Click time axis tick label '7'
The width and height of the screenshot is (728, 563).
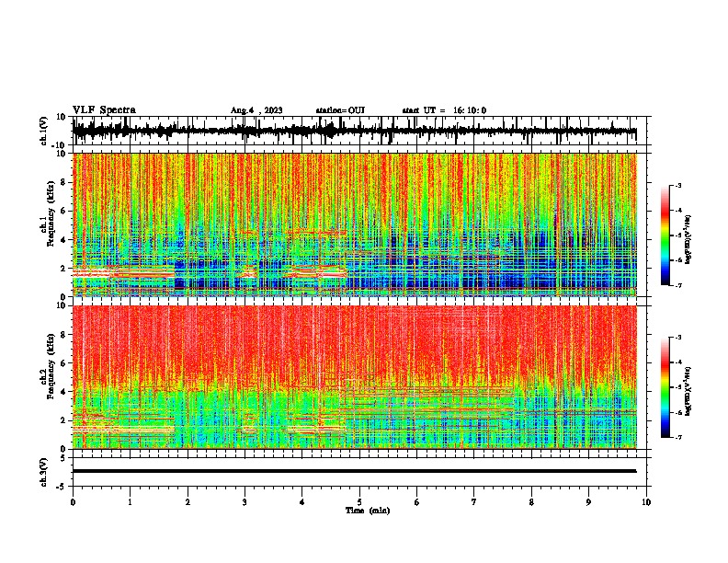pos(474,502)
